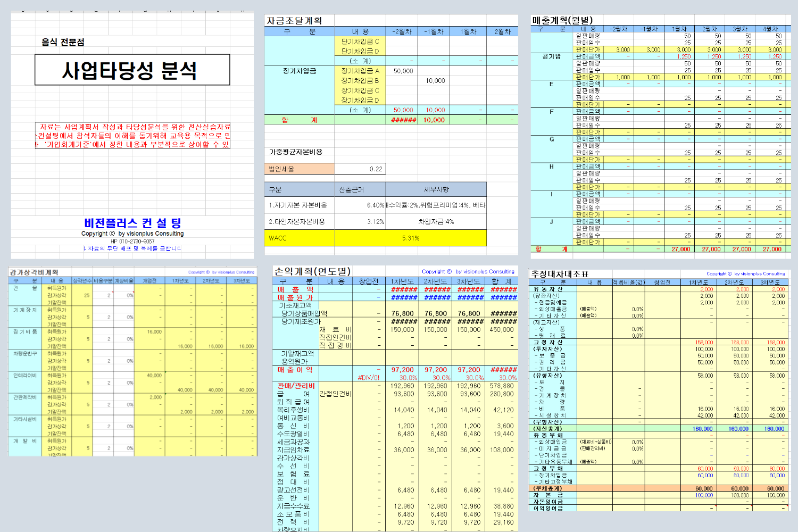The image size is (798, 532).
Task: Click the orange 법인세율 label cell
Action: click(300, 169)
